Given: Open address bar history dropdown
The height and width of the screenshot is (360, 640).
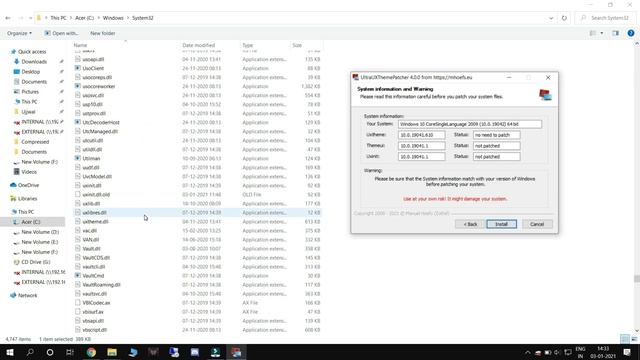Looking at the screenshot, I should (x=551, y=18).
